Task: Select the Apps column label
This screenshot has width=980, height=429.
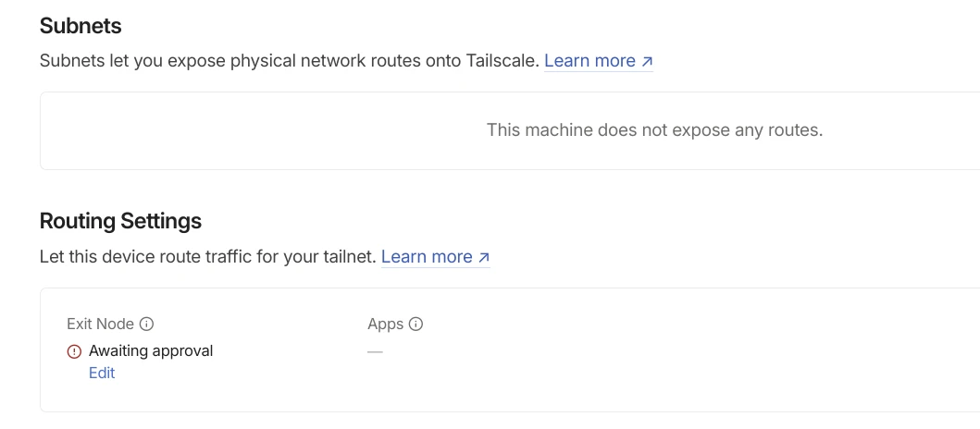Action: pyautogui.click(x=385, y=325)
